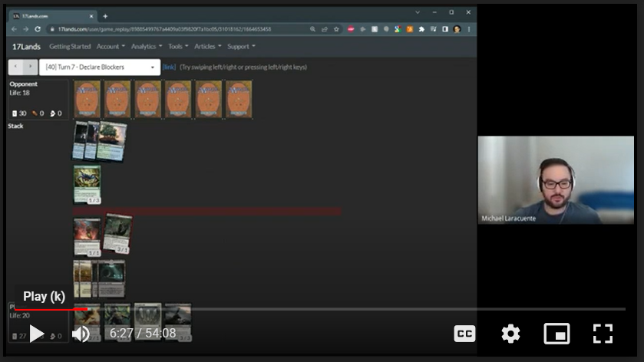Toggle closed captions on the video
The image size is (644, 362).
[464, 334]
